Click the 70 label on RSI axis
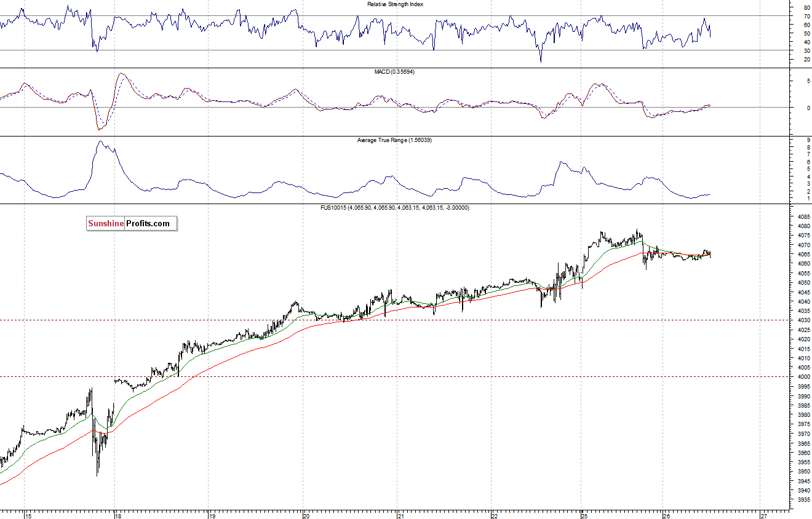Viewport: 812px width, 519px height. coord(806,16)
